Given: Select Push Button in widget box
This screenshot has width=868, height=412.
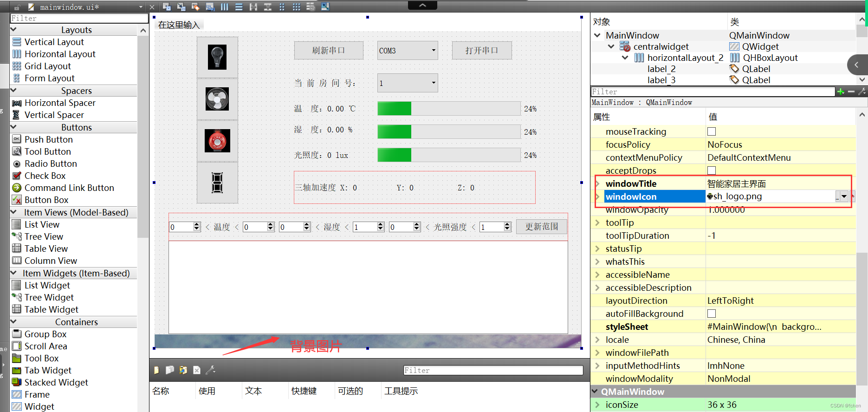Looking at the screenshot, I should [x=49, y=139].
